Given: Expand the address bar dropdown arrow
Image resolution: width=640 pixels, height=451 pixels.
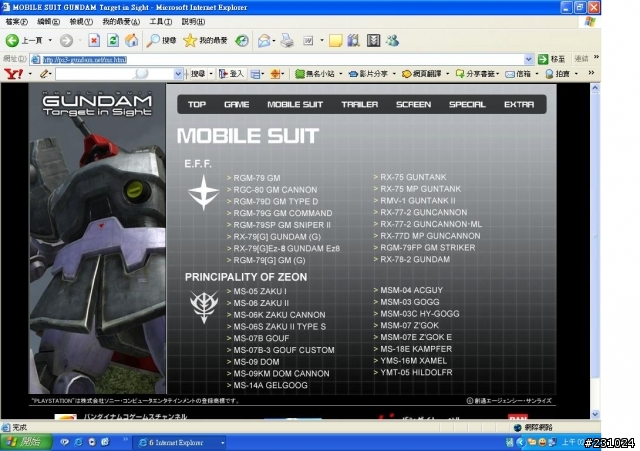Looking at the screenshot, I should (x=529, y=59).
